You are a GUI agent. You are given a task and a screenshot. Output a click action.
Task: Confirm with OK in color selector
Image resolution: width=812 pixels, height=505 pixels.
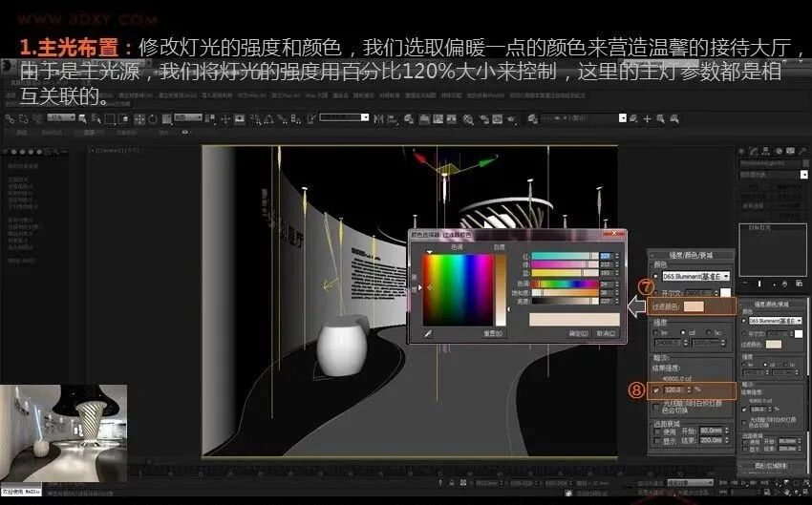point(579,334)
